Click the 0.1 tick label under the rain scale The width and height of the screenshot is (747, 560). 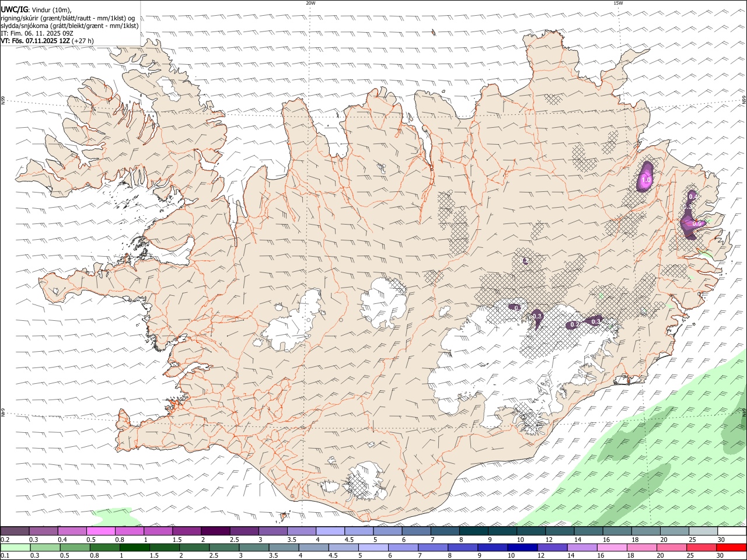click(4, 556)
